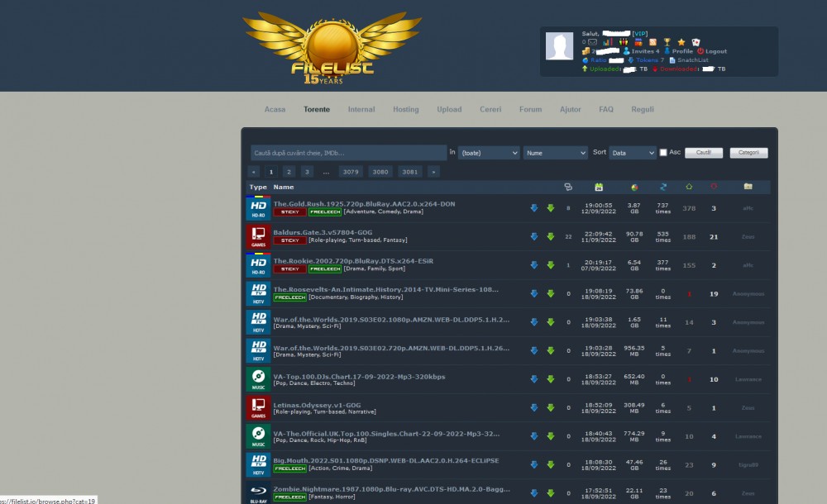Open the messages envelope icon
Screen dimensions: 827x504
[592, 42]
